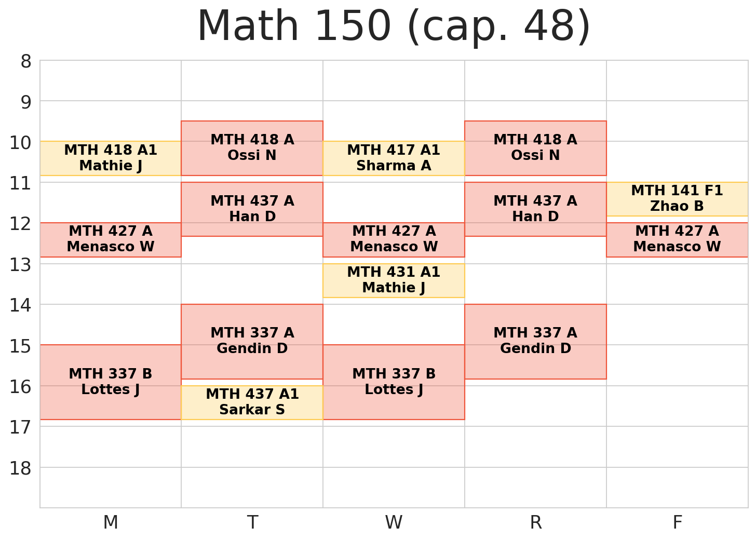This screenshot has width=756, height=540.
Task: Click the Monday MTH 418 A1 Mathie block
Action: click(x=111, y=158)
